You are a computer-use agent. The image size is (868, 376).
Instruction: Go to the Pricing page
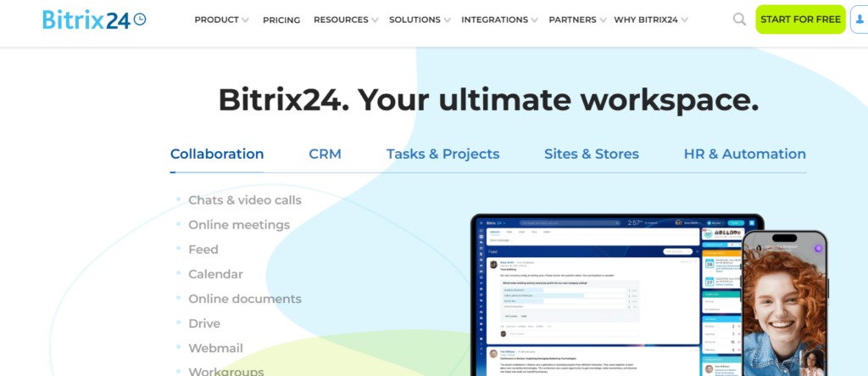(281, 20)
